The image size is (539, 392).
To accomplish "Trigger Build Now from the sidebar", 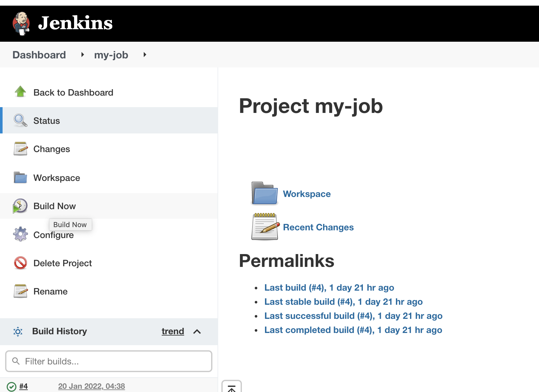I will click(55, 206).
